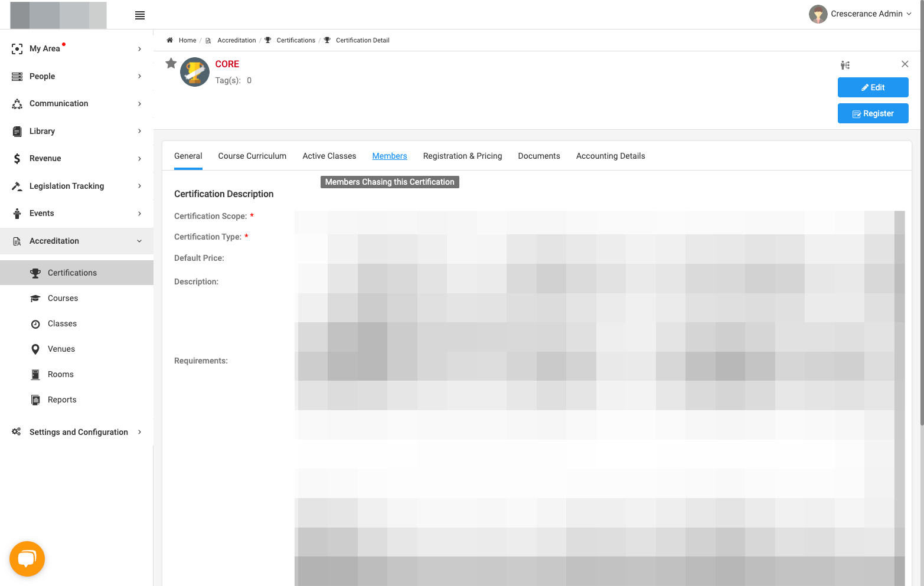The image size is (924, 586).
Task: Click the blue Register button
Action: 873,113
